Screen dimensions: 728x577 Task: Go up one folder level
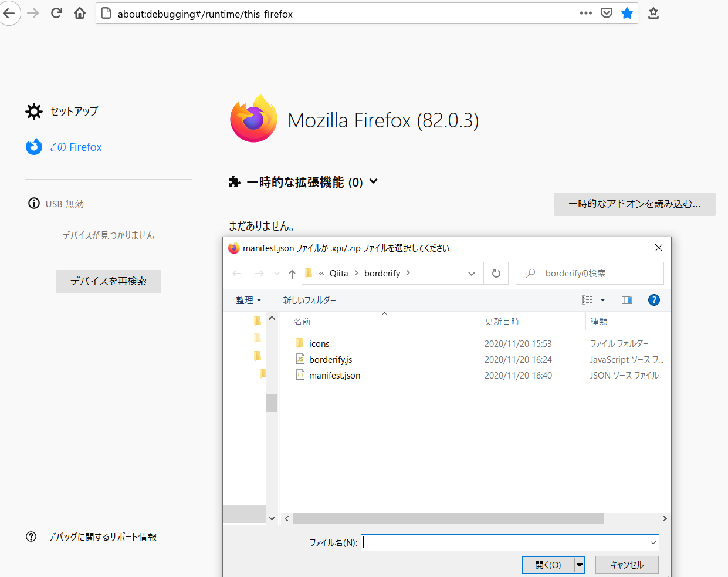292,274
